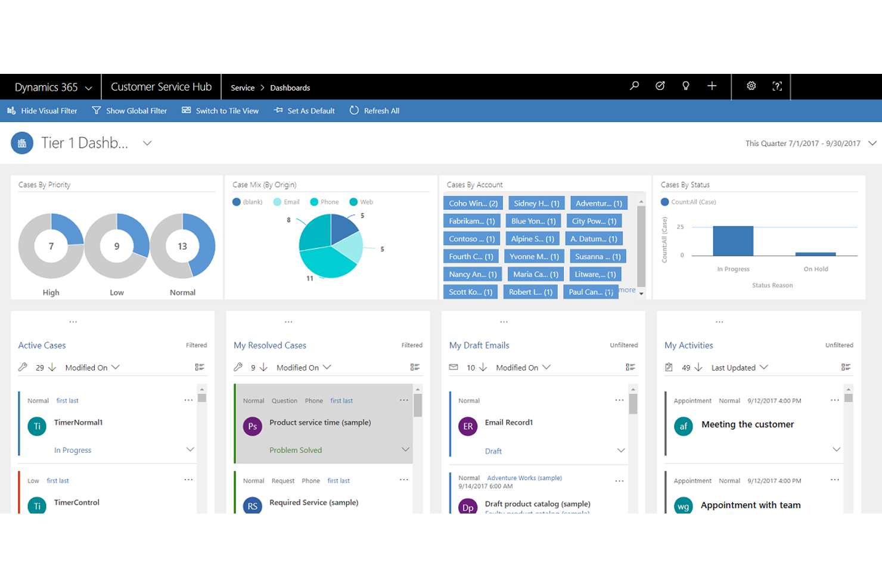Open the This Quarter date range dropdown
This screenshot has height=588, width=882.
click(x=872, y=144)
